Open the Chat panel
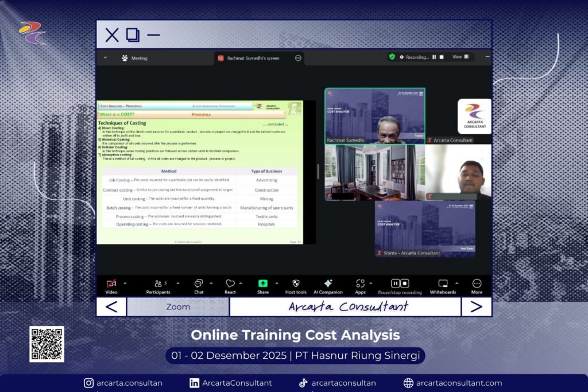This screenshot has width=588, height=392. point(199,284)
